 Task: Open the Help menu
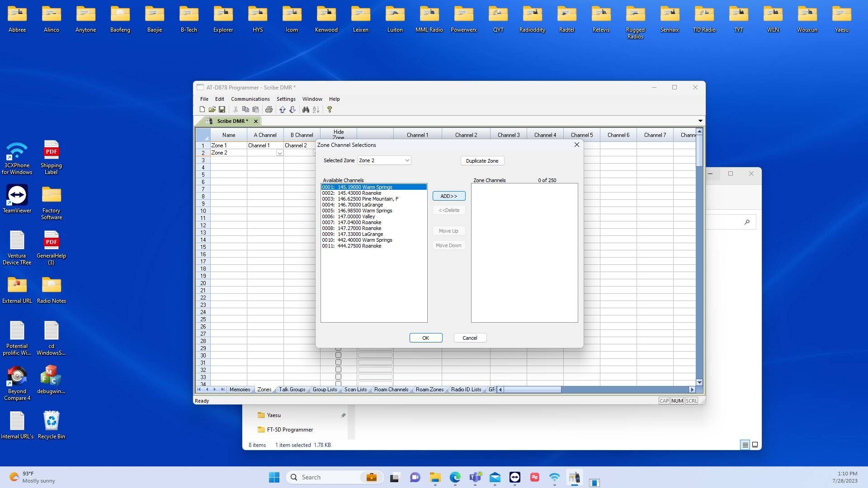click(335, 99)
